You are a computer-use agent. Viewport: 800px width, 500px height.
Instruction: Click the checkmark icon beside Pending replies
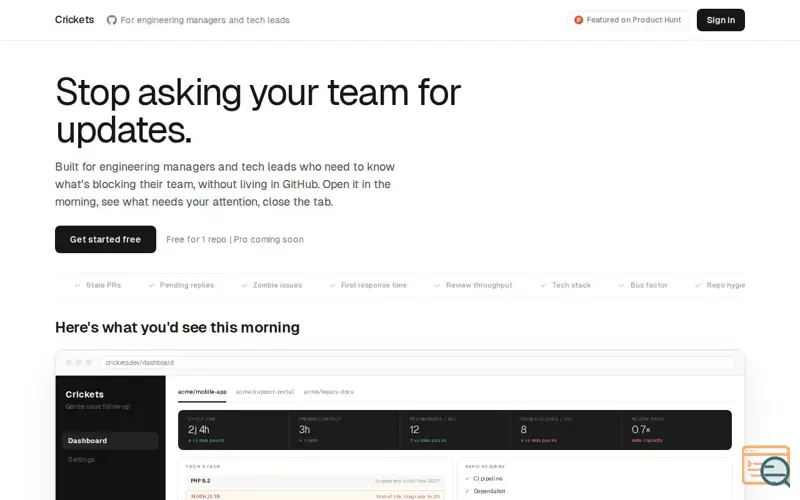point(151,285)
